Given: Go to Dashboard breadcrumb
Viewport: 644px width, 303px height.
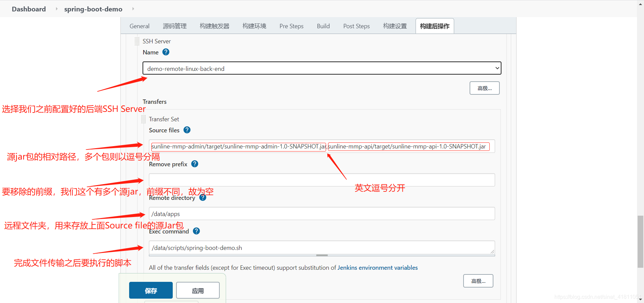Looking at the screenshot, I should click(29, 9).
